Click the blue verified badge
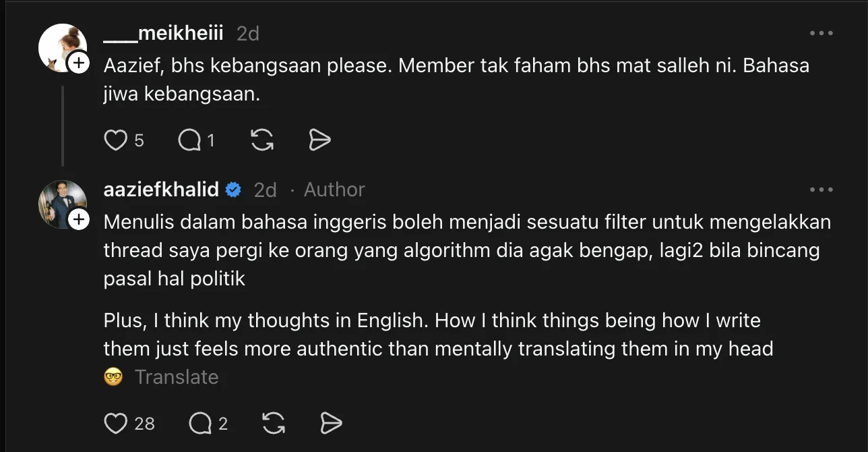This screenshot has height=452, width=868. pos(233,190)
